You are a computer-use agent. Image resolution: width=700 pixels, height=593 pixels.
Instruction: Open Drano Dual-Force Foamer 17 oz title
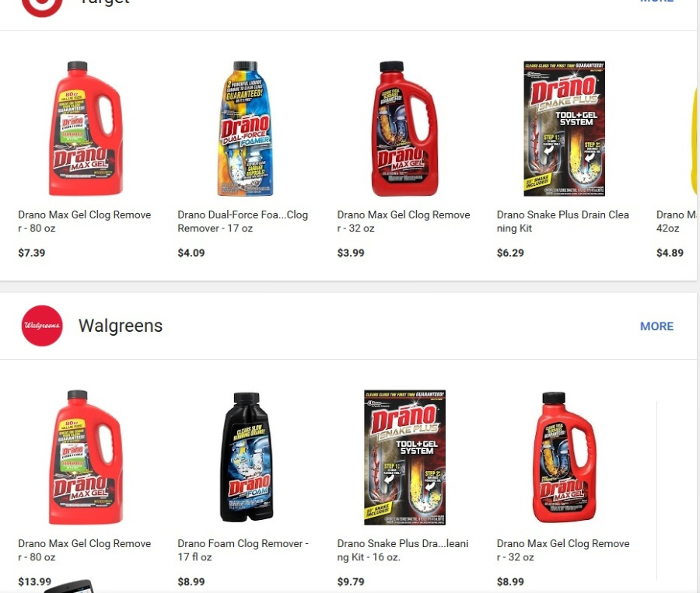coord(243,222)
